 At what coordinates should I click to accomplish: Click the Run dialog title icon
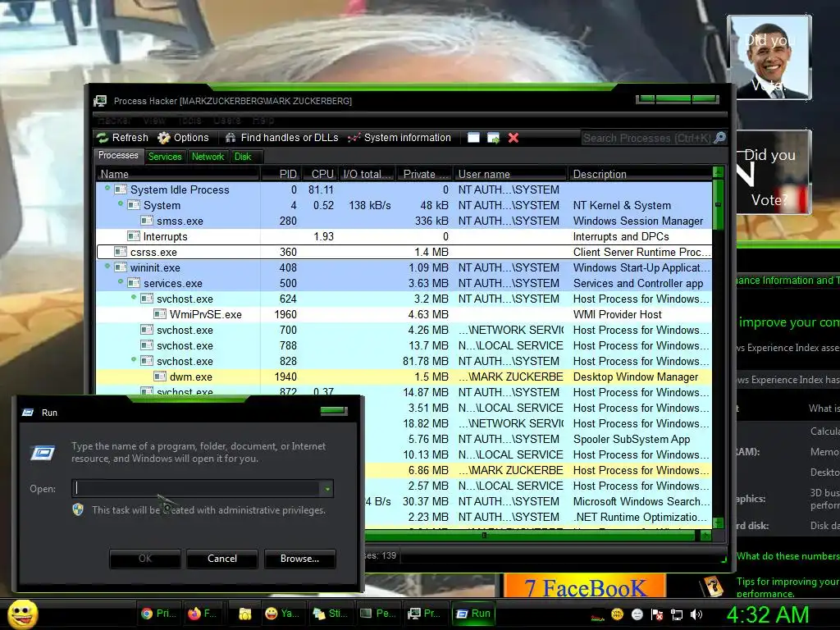coord(28,412)
